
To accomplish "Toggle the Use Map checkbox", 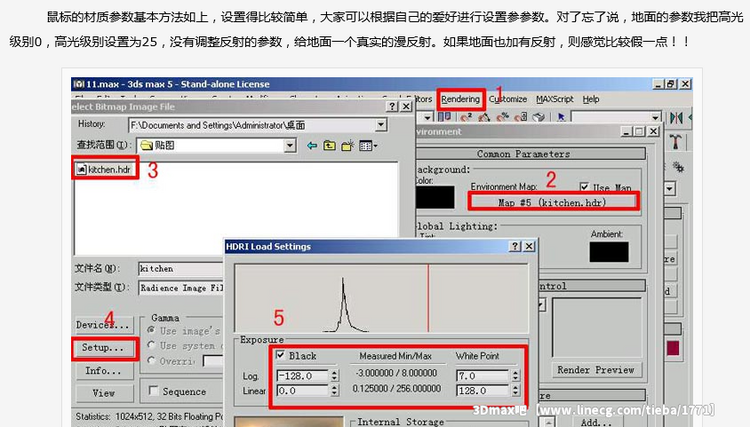I will pyautogui.click(x=584, y=187).
